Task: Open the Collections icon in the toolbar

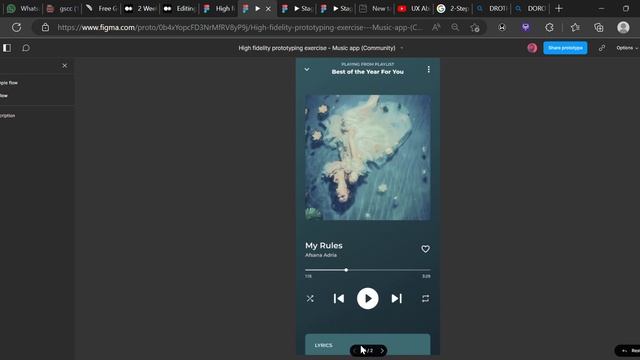Action: coord(598,27)
